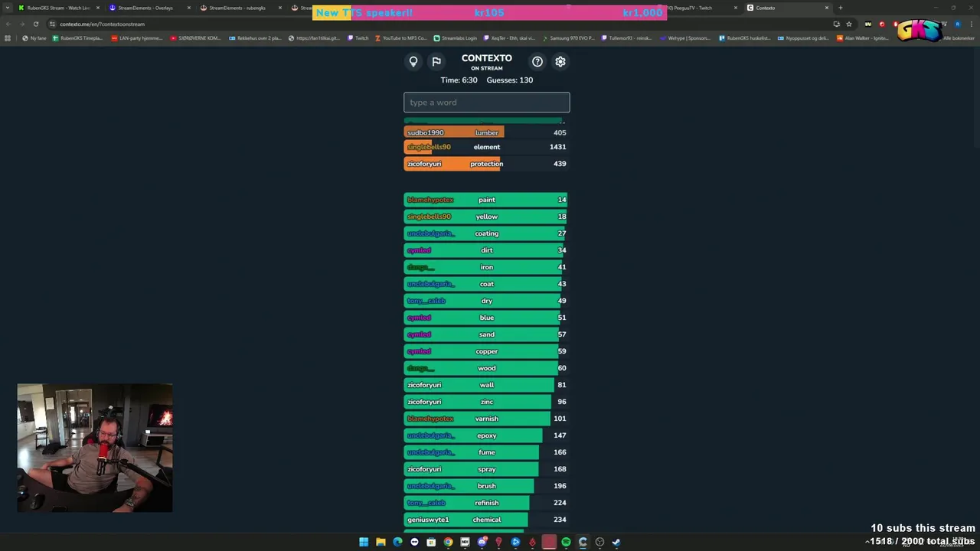Open the question mark help icon

pos(537,61)
